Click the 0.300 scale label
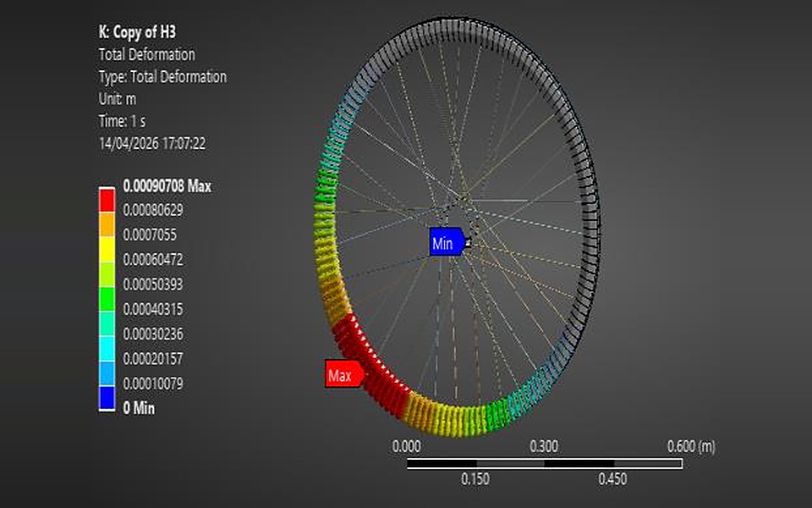Viewport: 812px width, 508px height. click(x=544, y=446)
